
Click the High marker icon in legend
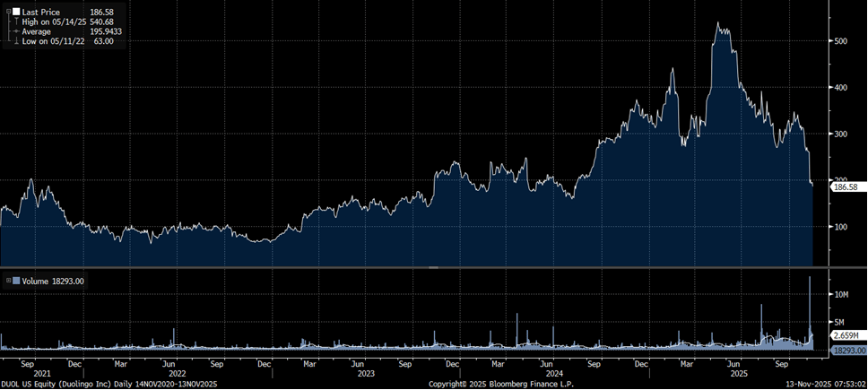(x=17, y=22)
